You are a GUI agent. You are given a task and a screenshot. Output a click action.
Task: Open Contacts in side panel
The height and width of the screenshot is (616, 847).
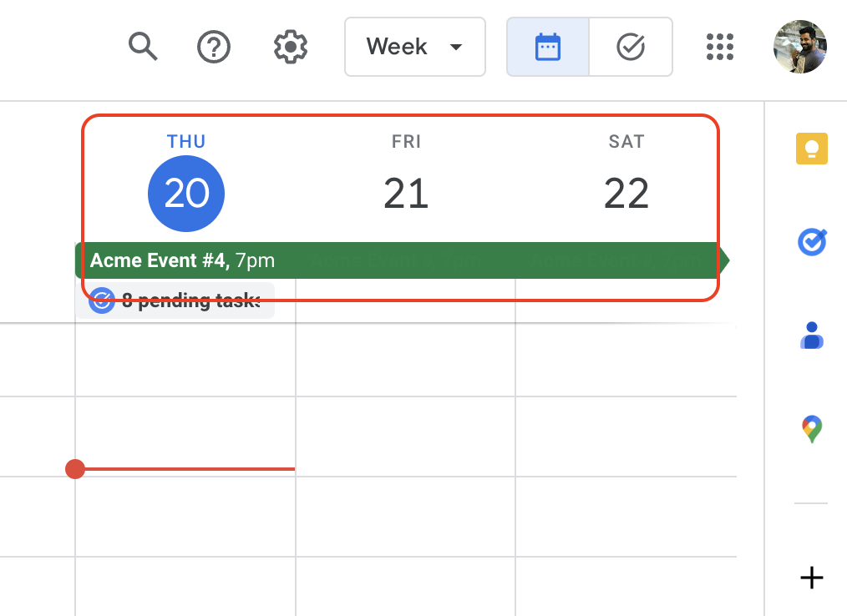pyautogui.click(x=811, y=336)
